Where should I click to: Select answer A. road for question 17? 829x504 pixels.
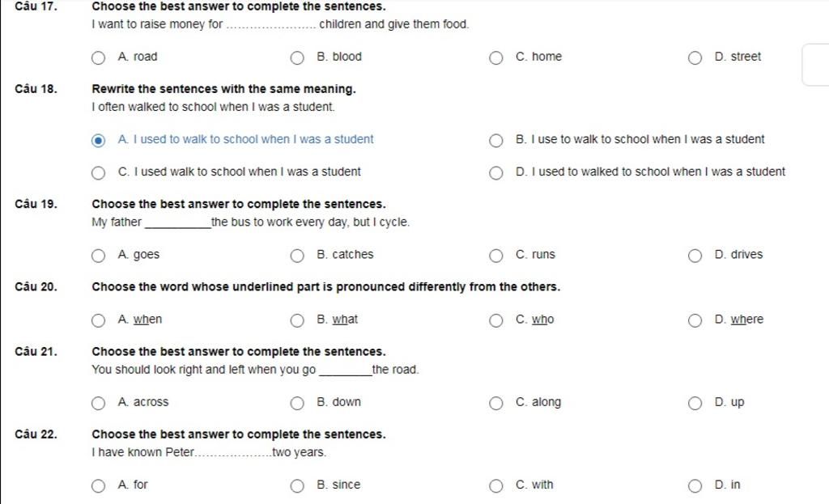click(98, 57)
